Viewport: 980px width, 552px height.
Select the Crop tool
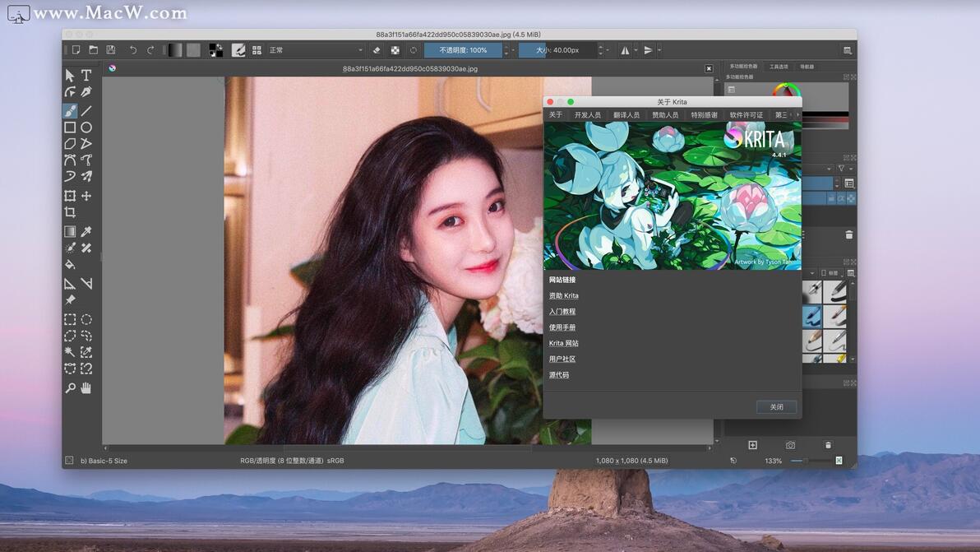tap(70, 212)
